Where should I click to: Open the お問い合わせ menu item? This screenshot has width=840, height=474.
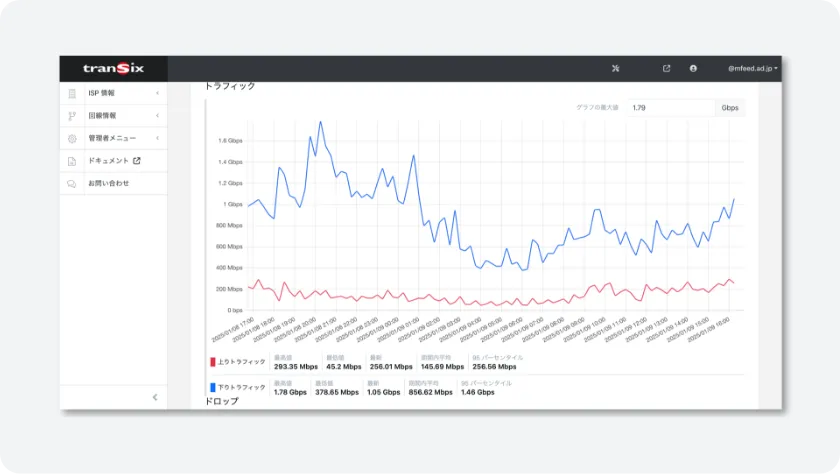pos(108,184)
